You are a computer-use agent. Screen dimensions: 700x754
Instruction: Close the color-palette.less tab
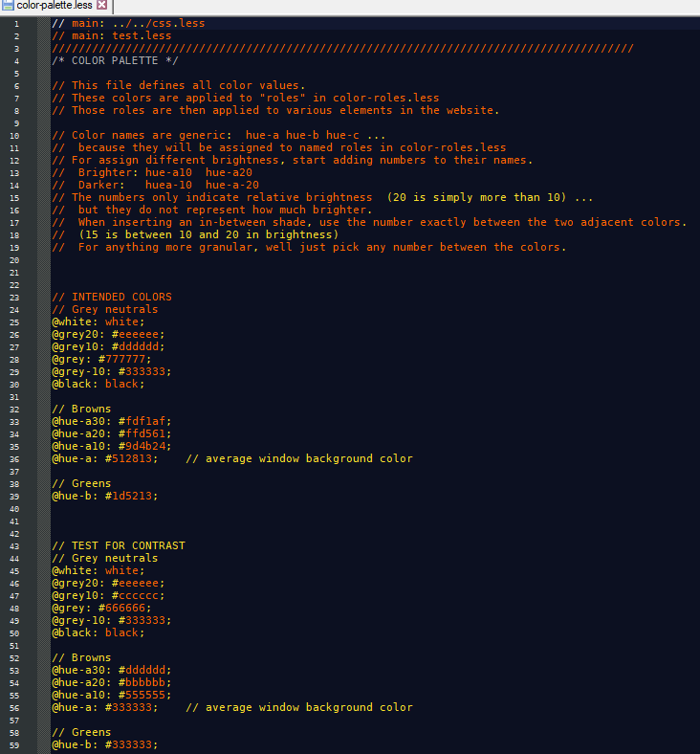102,6
